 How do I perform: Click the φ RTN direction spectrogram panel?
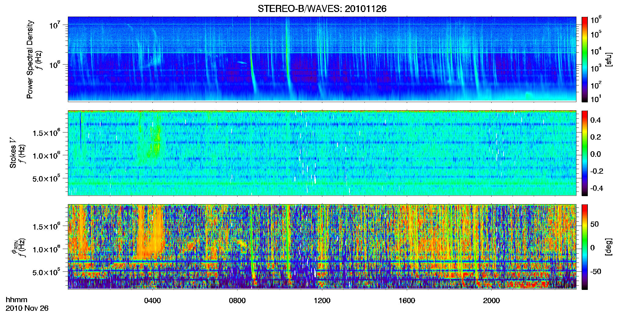point(322,247)
